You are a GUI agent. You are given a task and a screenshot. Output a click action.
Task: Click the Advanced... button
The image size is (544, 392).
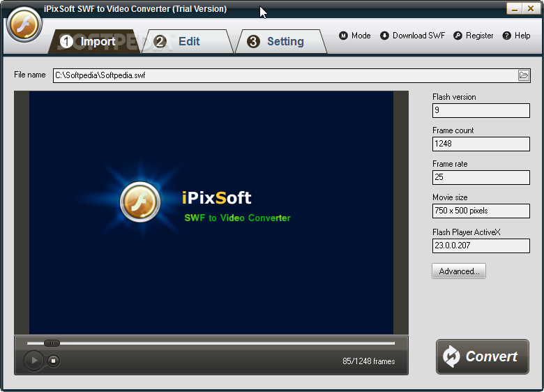tap(459, 271)
